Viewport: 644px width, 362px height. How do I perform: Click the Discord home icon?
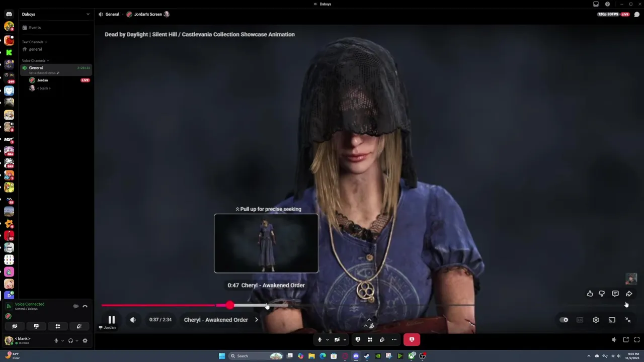click(9, 14)
